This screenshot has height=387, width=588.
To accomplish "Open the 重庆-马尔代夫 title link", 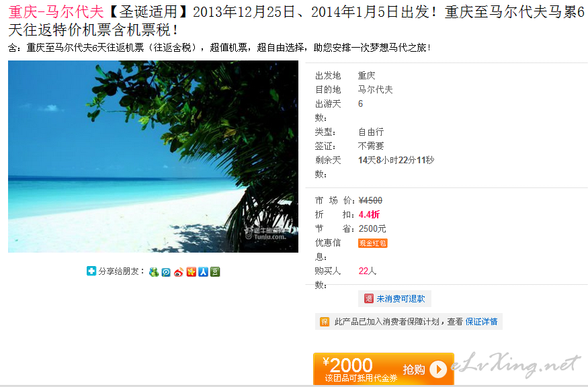I will click(x=56, y=12).
